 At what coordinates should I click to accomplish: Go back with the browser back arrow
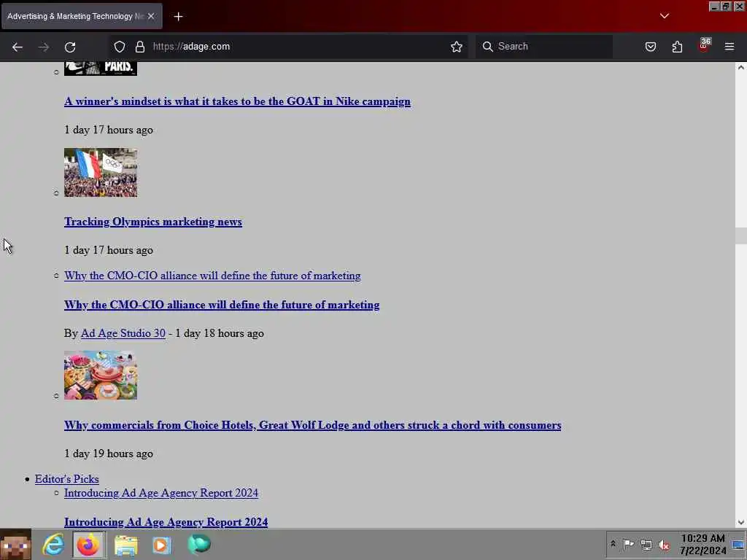(18, 47)
